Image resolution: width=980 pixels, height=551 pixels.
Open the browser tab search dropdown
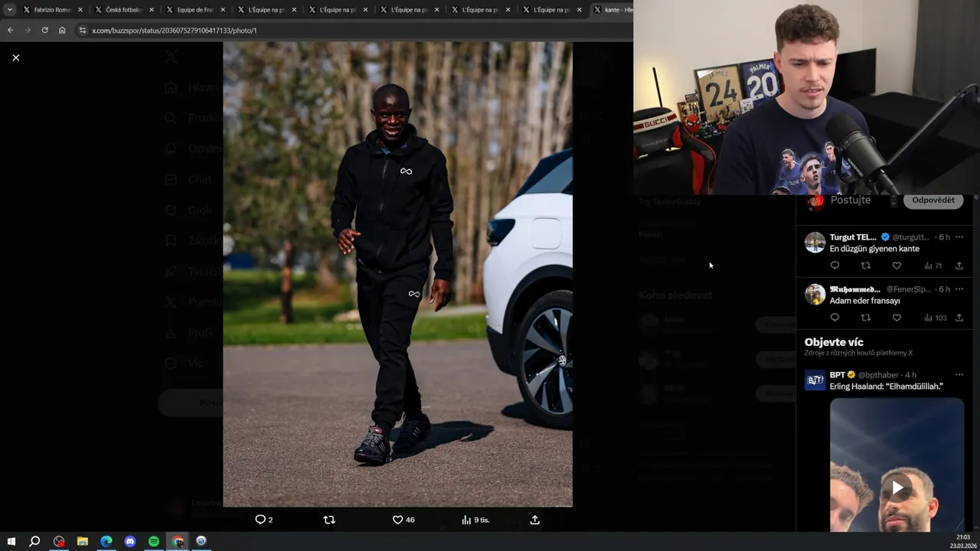pos(9,10)
